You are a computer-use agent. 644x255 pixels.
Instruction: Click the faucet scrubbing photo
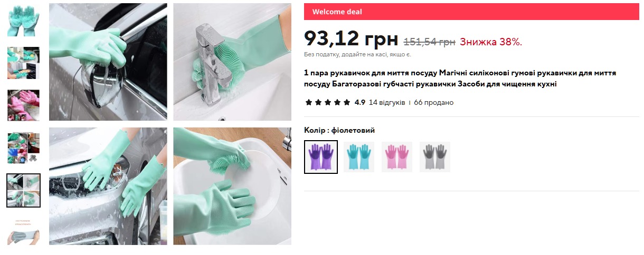pyautogui.click(x=232, y=62)
